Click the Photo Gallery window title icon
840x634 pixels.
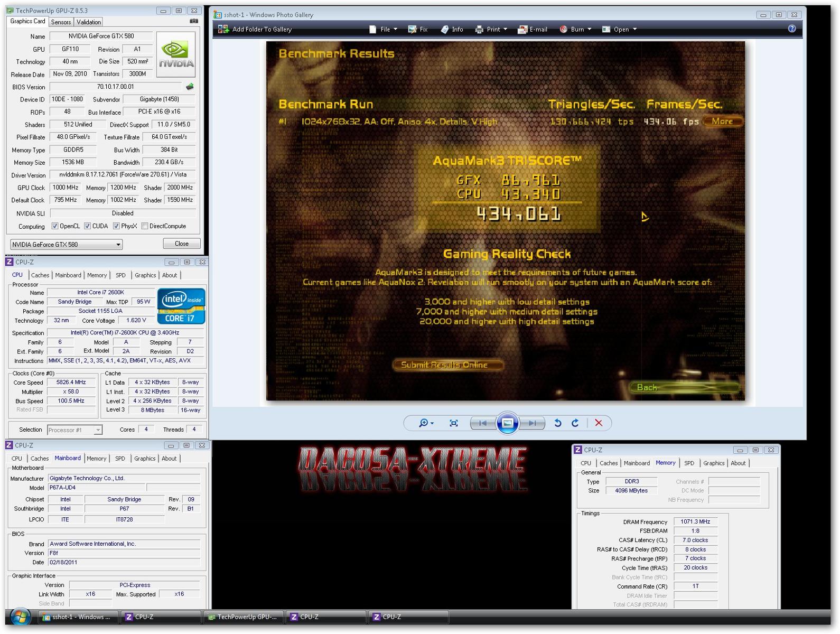(218, 15)
